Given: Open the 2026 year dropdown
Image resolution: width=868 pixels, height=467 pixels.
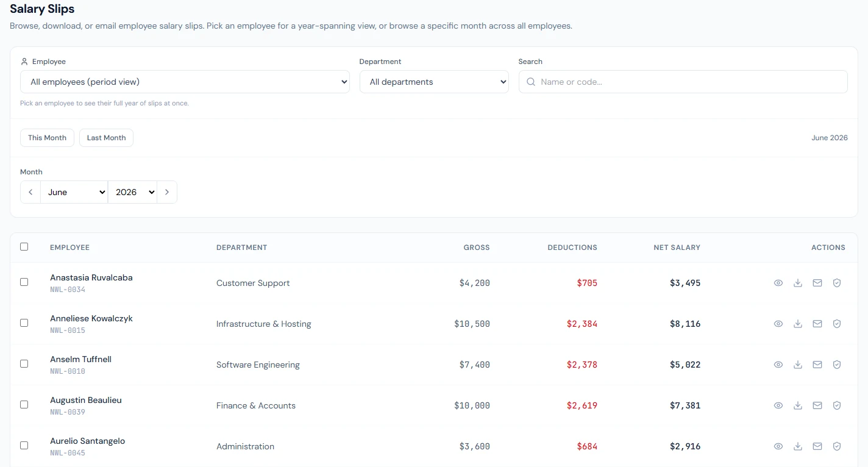Looking at the screenshot, I should click(133, 192).
